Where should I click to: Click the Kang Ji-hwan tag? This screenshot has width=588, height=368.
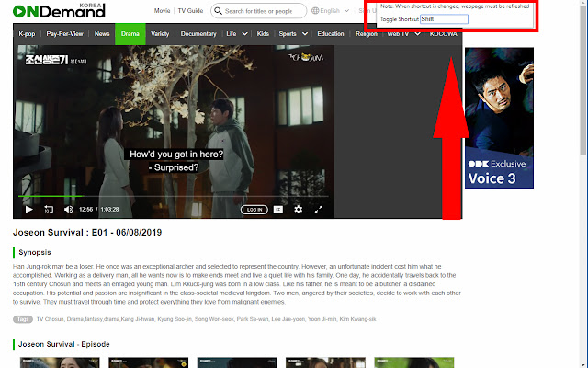pos(137,319)
